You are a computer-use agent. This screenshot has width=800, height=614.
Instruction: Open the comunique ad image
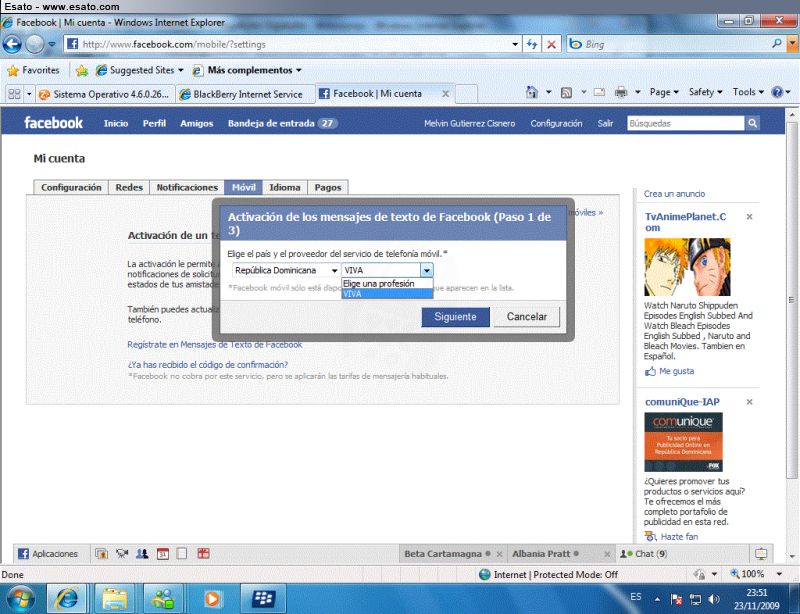pyautogui.click(x=684, y=442)
